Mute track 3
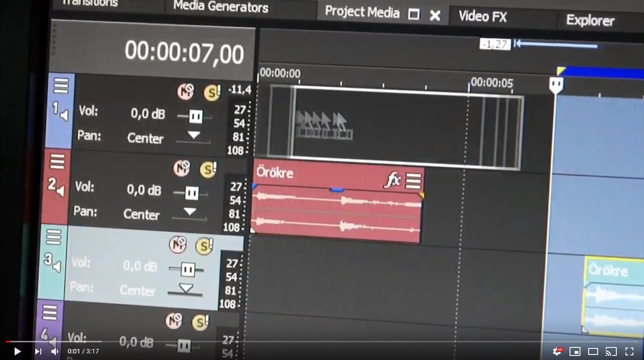The image size is (644, 360). 178,245
